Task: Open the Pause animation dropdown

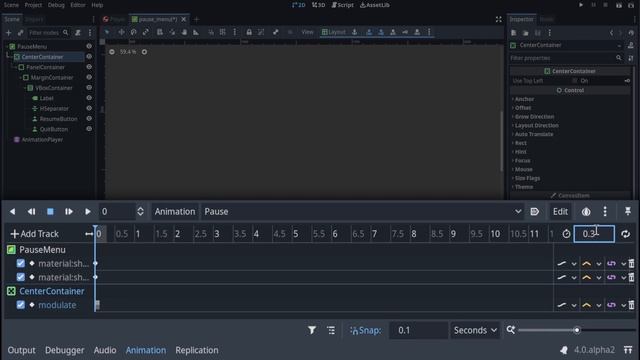Action: [362, 211]
